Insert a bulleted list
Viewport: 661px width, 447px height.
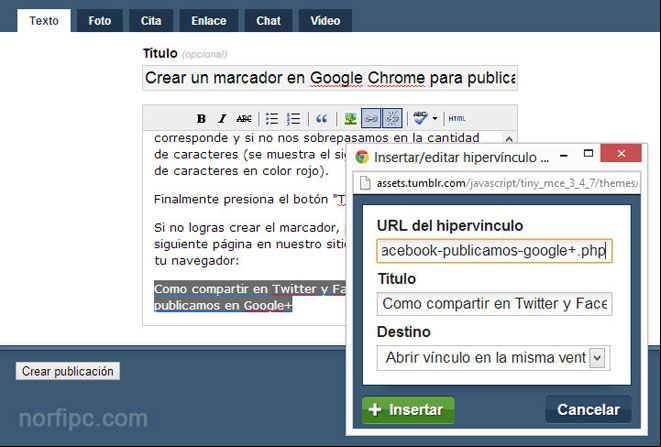coord(272,119)
